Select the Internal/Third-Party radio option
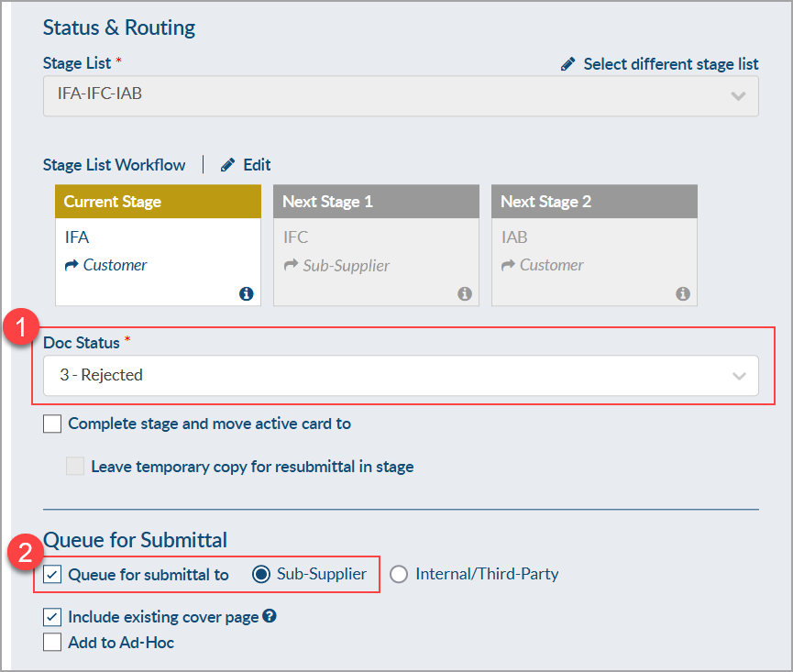 [399, 575]
